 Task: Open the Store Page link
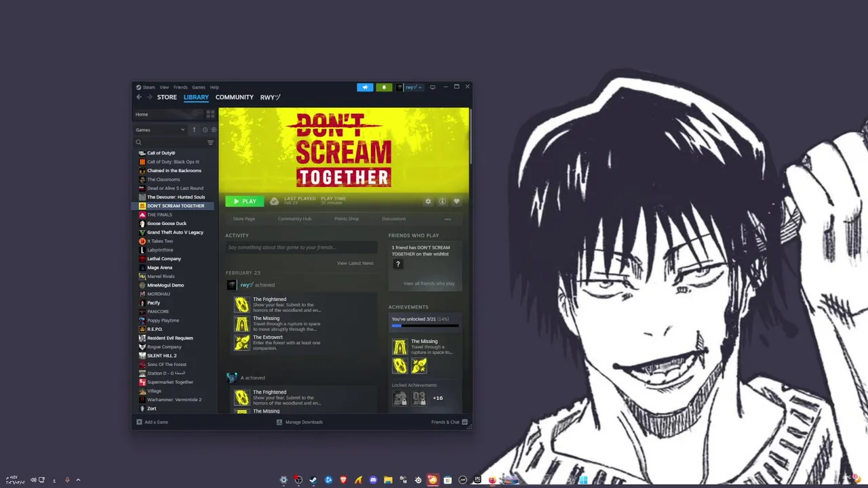(x=244, y=219)
